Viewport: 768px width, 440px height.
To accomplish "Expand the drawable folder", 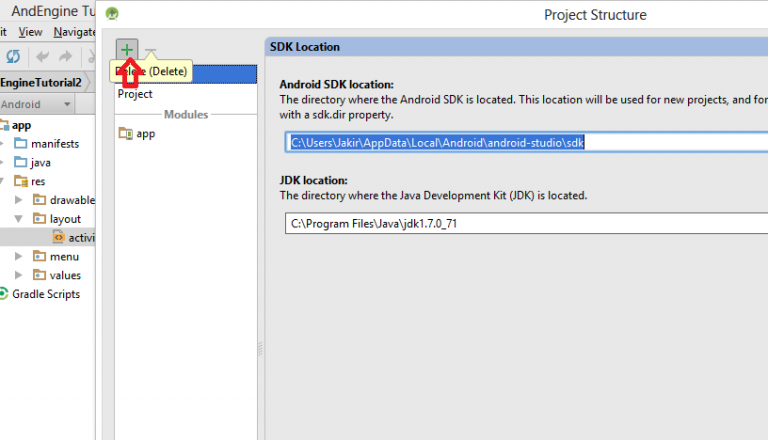I will click(19, 200).
